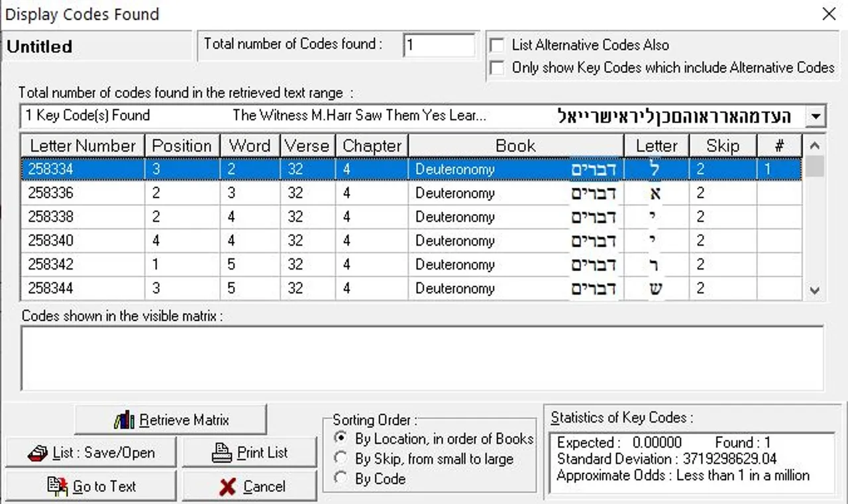Click the Total number of Codes found field
This screenshot has width=848, height=504.
pyautogui.click(x=439, y=46)
